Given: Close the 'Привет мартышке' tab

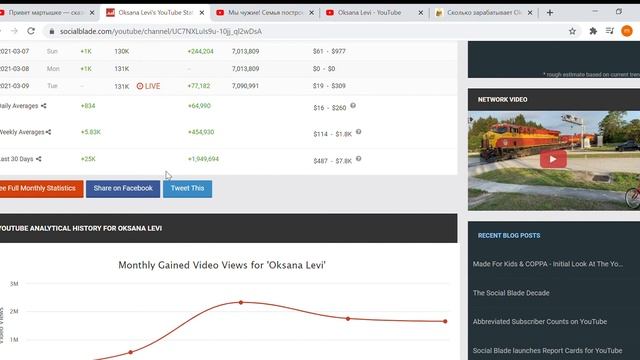Looking at the screenshot, I should (92, 13).
